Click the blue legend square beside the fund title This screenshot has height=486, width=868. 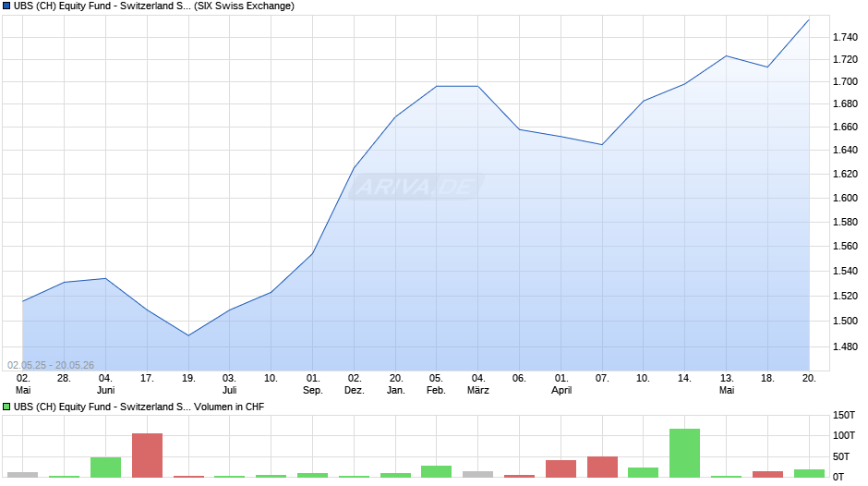click(6, 6)
